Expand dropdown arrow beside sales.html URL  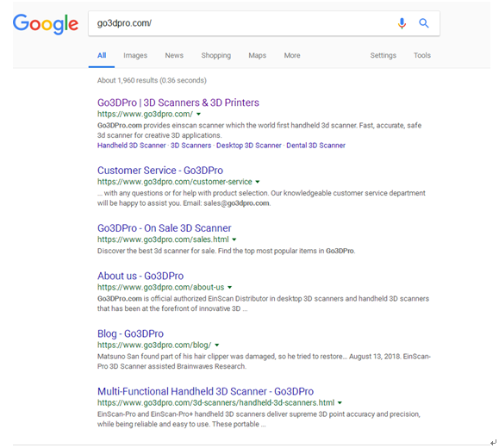[234, 240]
